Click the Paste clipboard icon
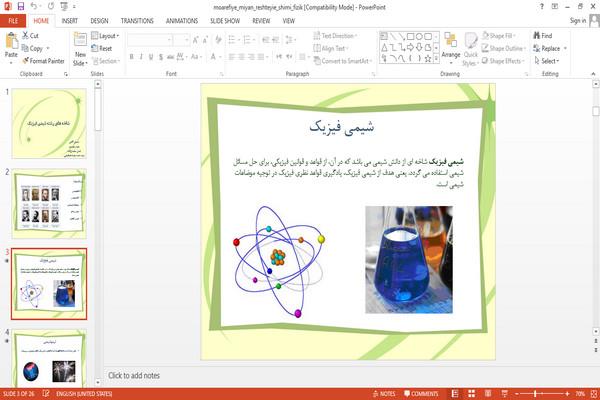The image size is (600, 400). (x=11, y=41)
